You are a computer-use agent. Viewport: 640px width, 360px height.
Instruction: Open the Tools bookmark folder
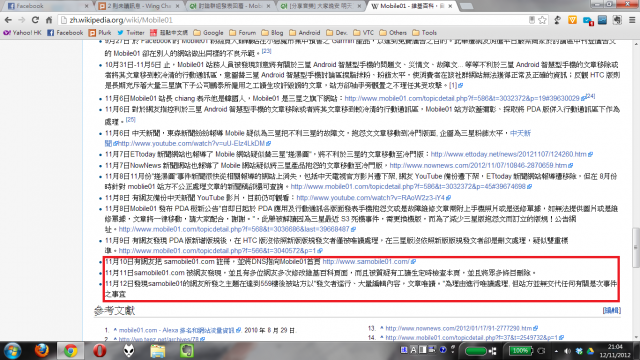coord(424,33)
